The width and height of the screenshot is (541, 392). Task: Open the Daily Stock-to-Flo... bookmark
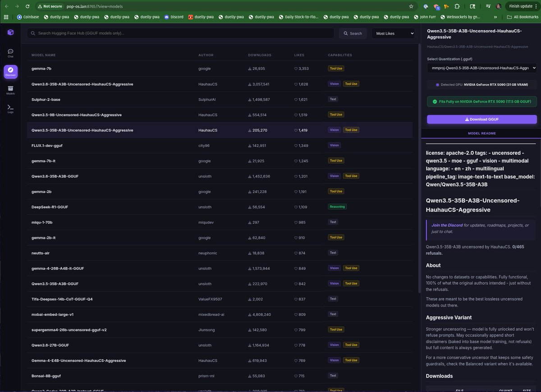298,17
